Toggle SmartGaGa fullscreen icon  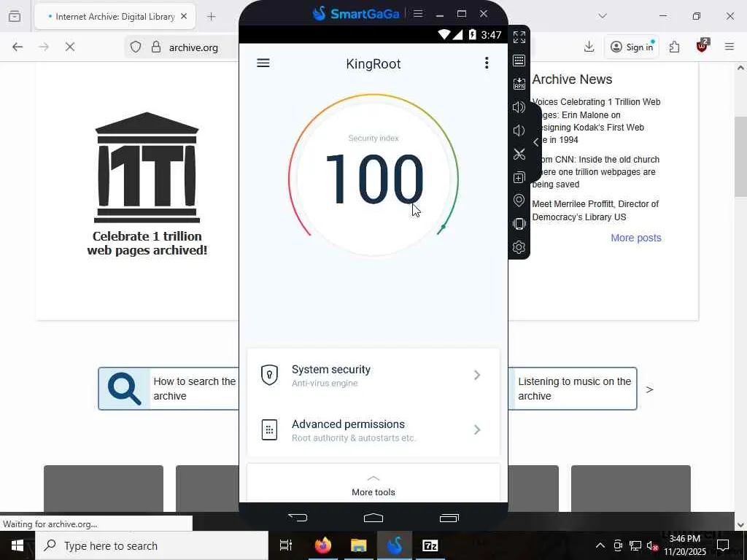pyautogui.click(x=519, y=37)
